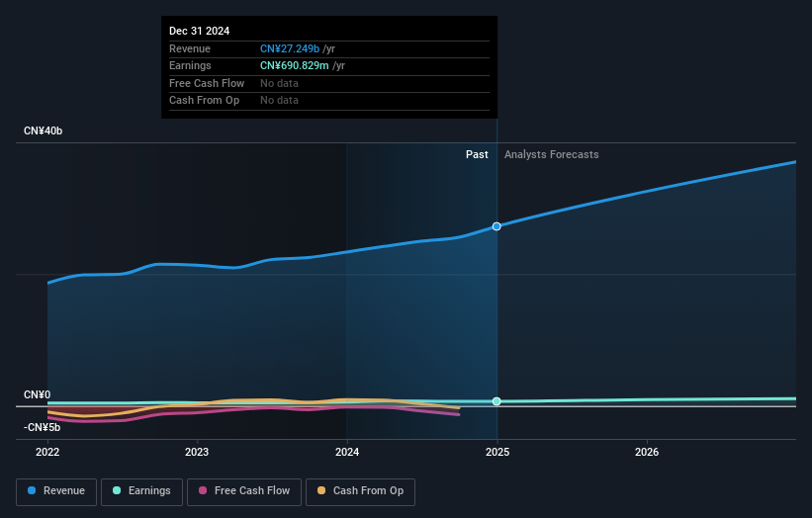The height and width of the screenshot is (518, 812).
Task: Click the CN¥27.249b revenue value
Action: (x=290, y=48)
